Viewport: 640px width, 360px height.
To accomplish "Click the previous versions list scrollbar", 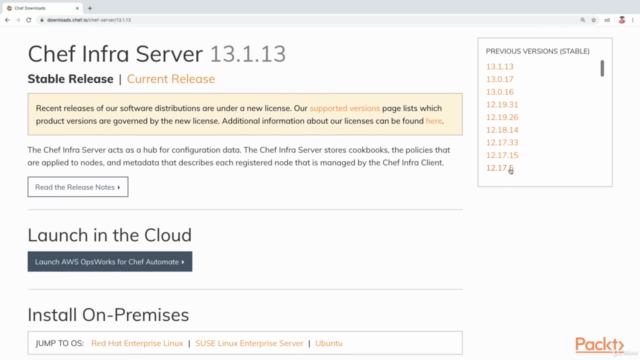I will point(602,68).
